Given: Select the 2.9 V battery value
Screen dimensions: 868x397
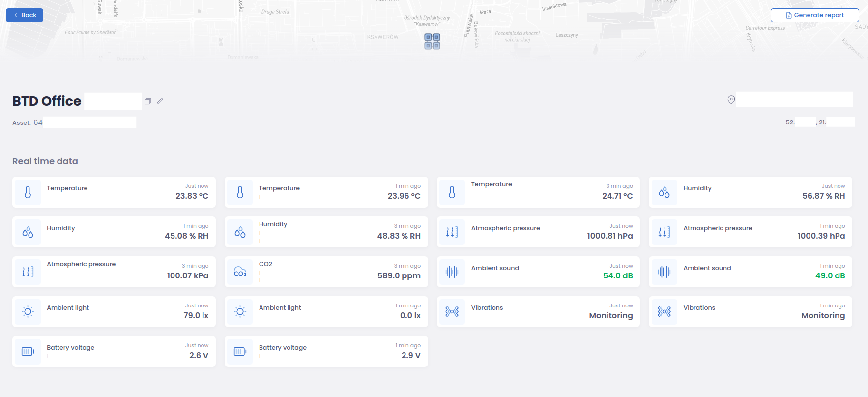Looking at the screenshot, I should pyautogui.click(x=411, y=355).
